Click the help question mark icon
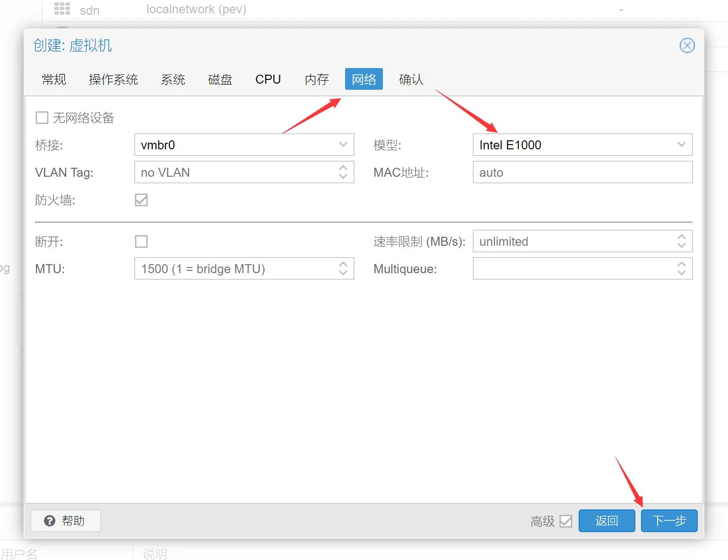This screenshot has width=728, height=560. click(50, 521)
